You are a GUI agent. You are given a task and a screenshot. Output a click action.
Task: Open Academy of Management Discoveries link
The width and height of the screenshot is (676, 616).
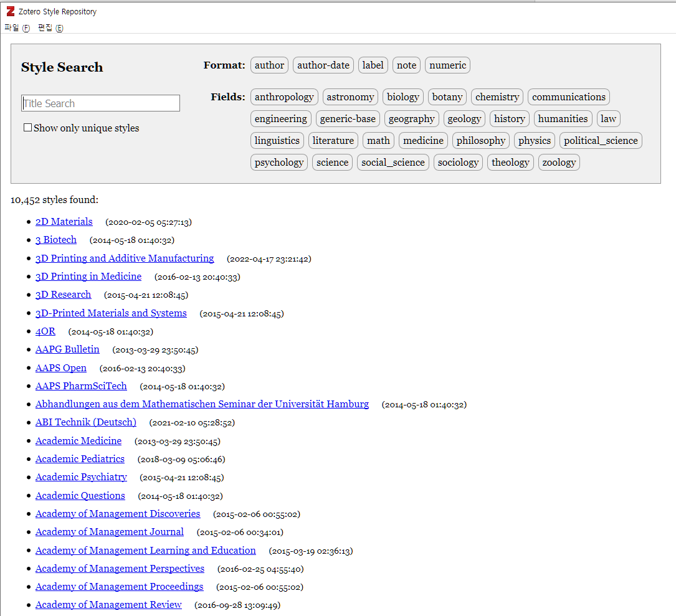(x=118, y=513)
